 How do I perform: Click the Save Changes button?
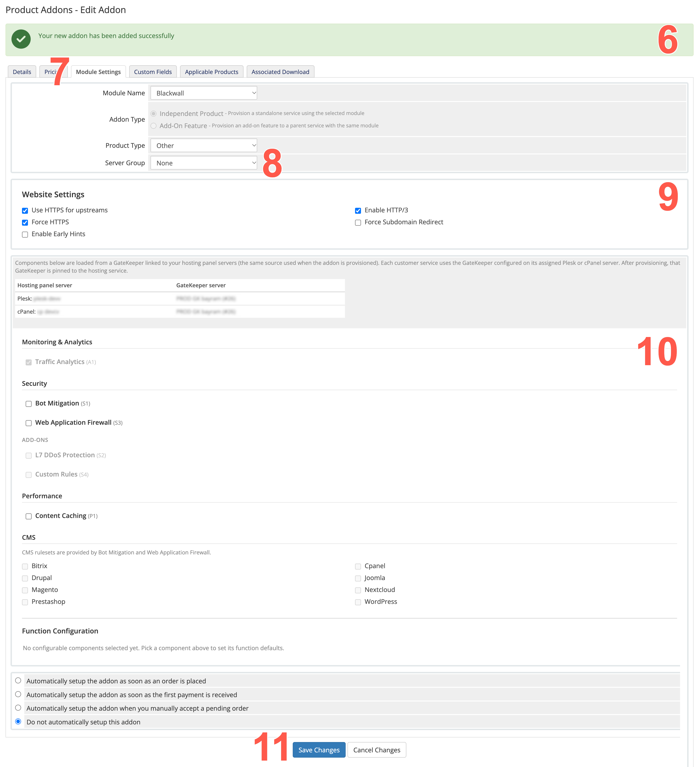pos(319,750)
